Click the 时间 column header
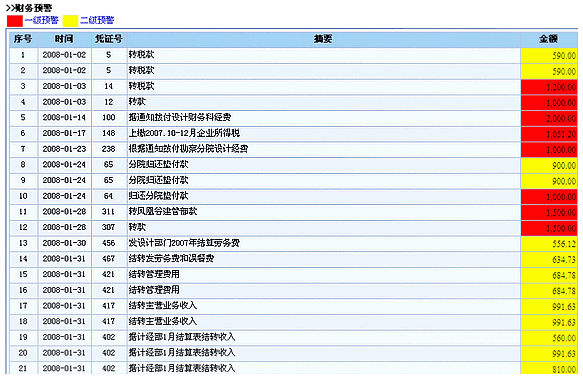583x380 pixels. point(64,39)
